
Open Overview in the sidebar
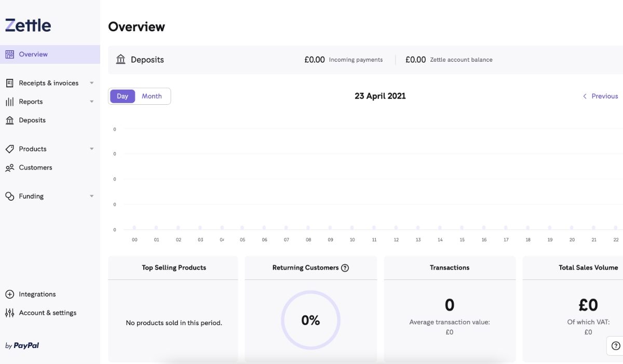pyautogui.click(x=50, y=54)
